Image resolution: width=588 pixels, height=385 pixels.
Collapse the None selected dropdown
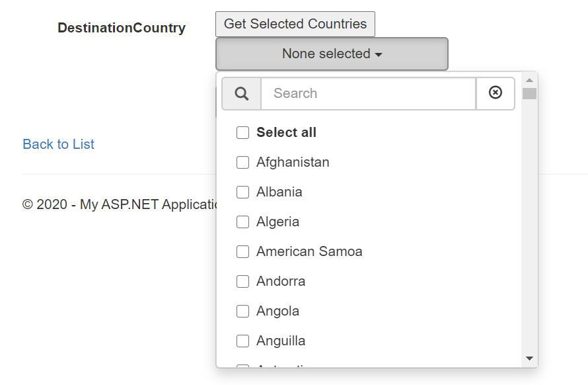[332, 54]
